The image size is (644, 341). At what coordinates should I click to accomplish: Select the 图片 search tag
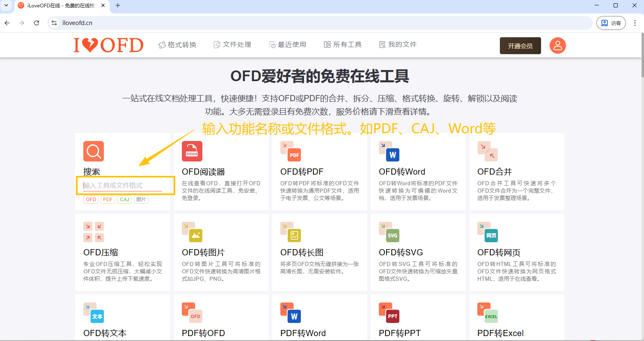click(141, 200)
